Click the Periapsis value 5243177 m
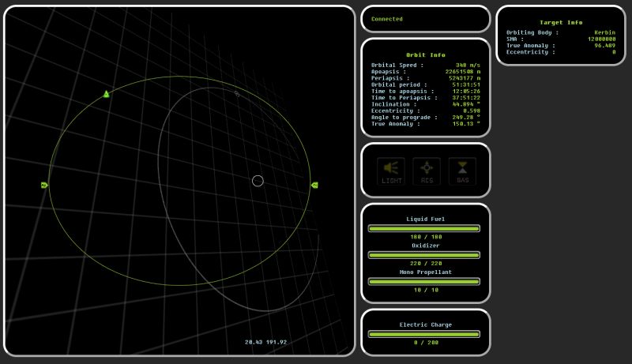 point(465,77)
